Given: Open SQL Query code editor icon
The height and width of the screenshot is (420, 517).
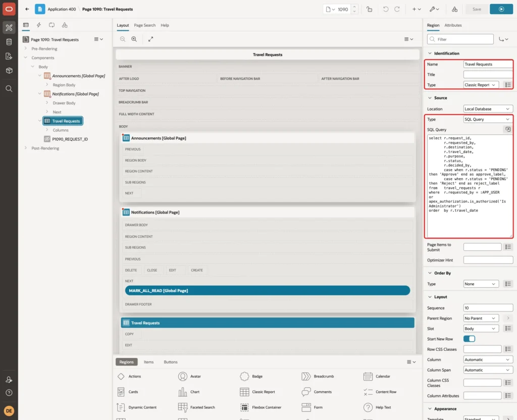Looking at the screenshot, I should pos(508,129).
